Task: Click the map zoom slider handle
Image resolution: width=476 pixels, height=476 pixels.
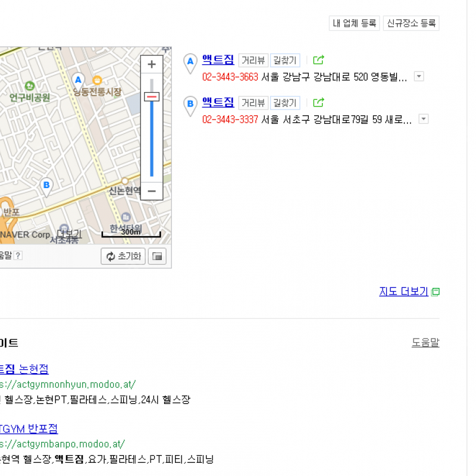Action: point(152,97)
